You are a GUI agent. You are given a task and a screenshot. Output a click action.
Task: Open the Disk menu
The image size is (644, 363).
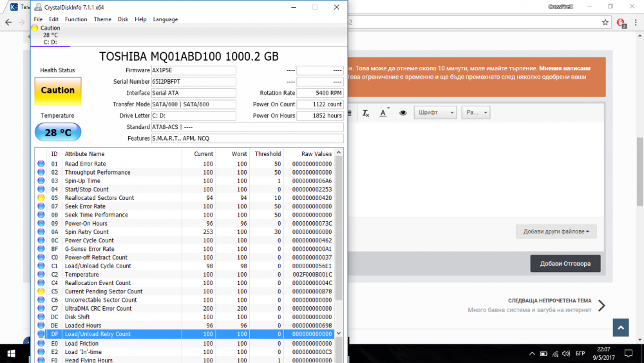[x=123, y=19]
